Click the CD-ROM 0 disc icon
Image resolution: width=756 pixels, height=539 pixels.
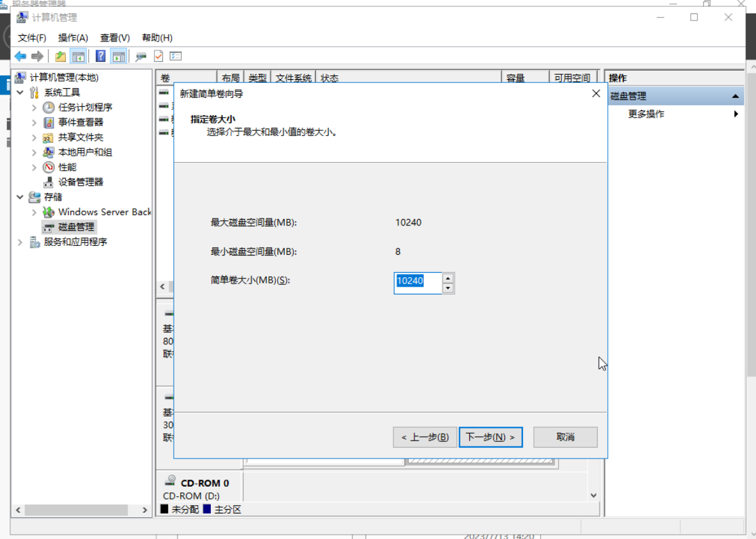170,480
